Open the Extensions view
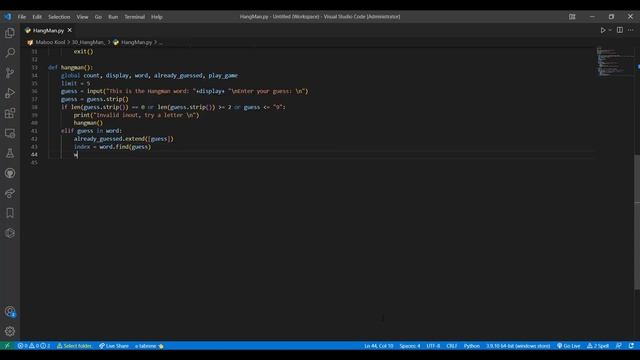 10,113
